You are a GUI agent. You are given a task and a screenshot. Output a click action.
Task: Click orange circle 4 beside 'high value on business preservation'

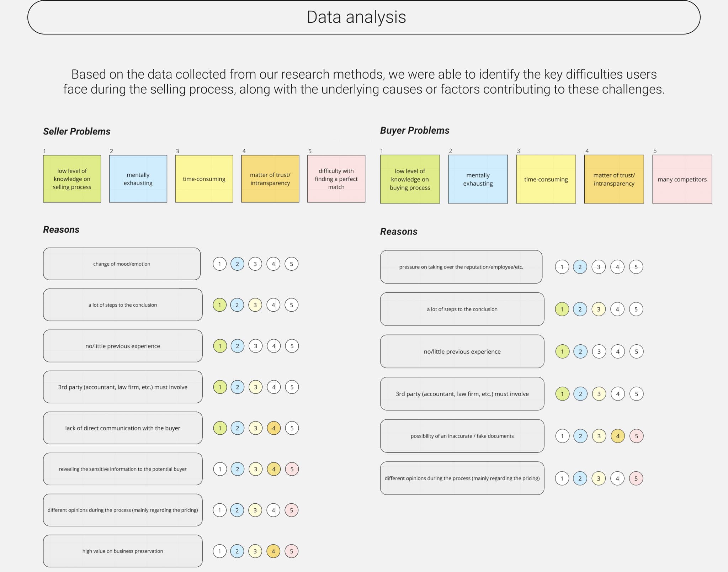[273, 551]
